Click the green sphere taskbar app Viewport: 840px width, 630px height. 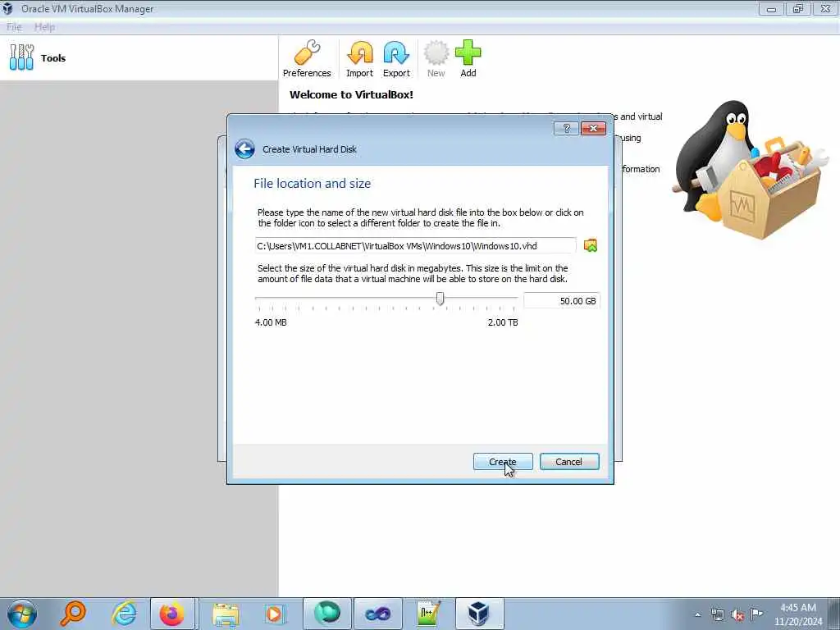click(x=326, y=614)
